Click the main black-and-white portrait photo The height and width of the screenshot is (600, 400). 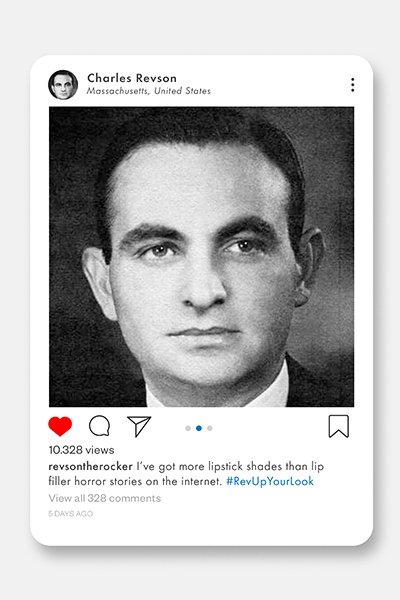(201, 257)
